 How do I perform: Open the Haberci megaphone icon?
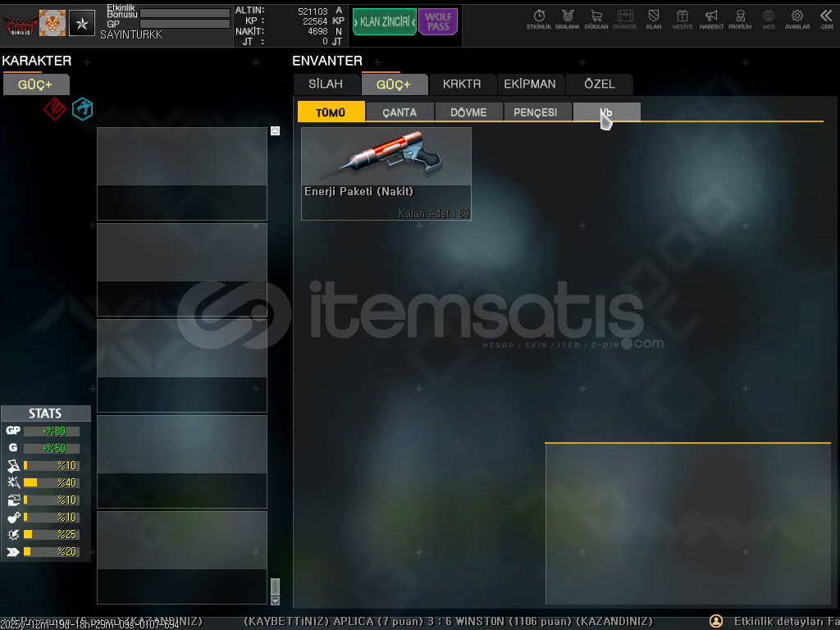pyautogui.click(x=711, y=20)
